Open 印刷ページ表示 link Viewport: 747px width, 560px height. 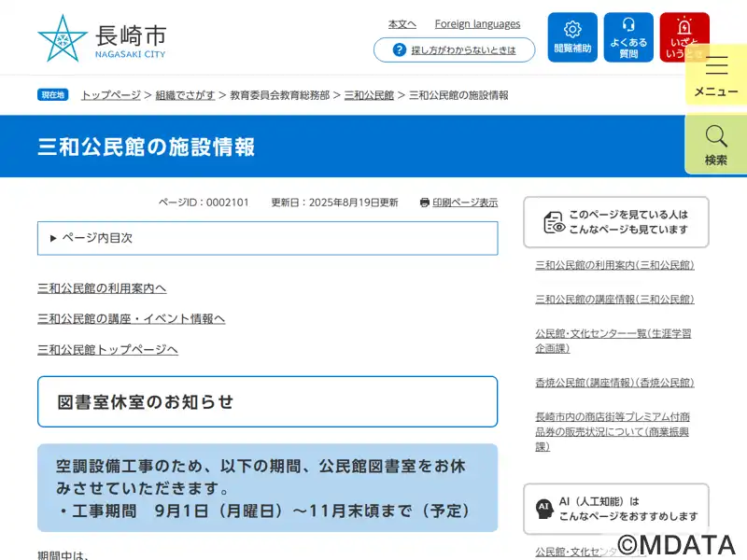465,203
